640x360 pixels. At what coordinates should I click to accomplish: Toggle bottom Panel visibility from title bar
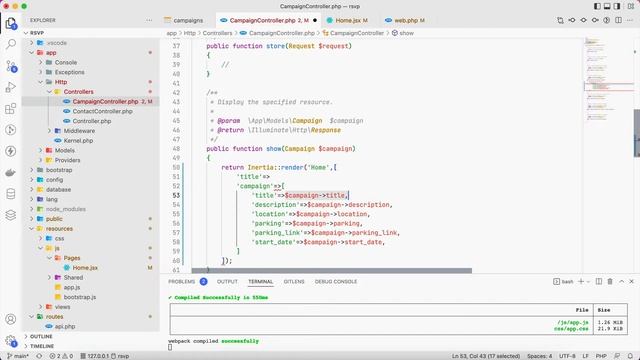tap(607, 6)
